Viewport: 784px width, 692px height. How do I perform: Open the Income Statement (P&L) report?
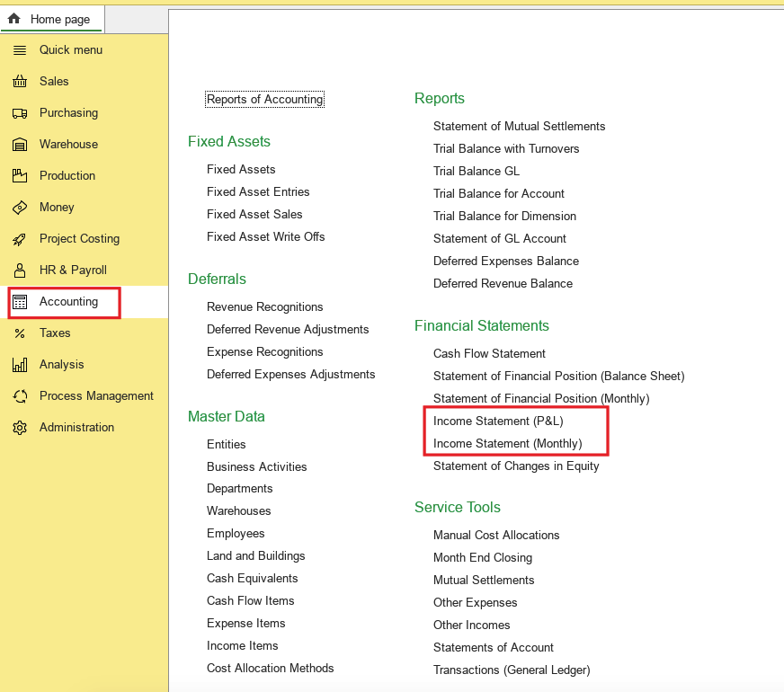pyautogui.click(x=500, y=421)
